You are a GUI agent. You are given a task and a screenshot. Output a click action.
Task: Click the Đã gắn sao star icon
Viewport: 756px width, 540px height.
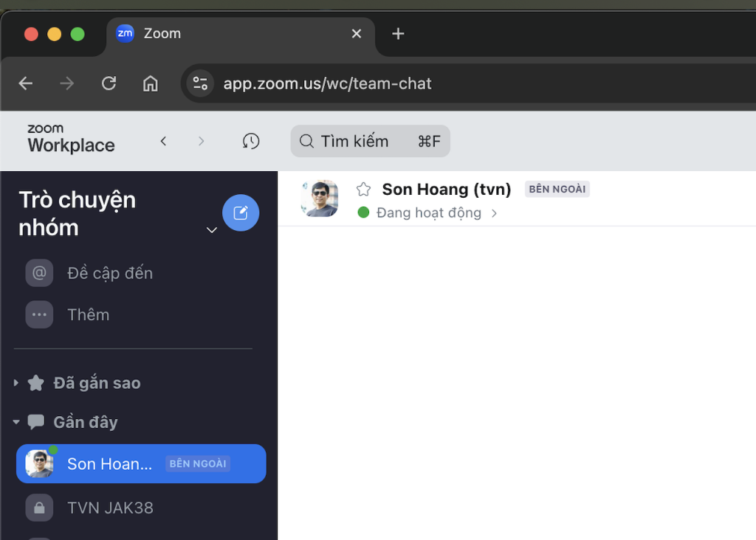(35, 383)
